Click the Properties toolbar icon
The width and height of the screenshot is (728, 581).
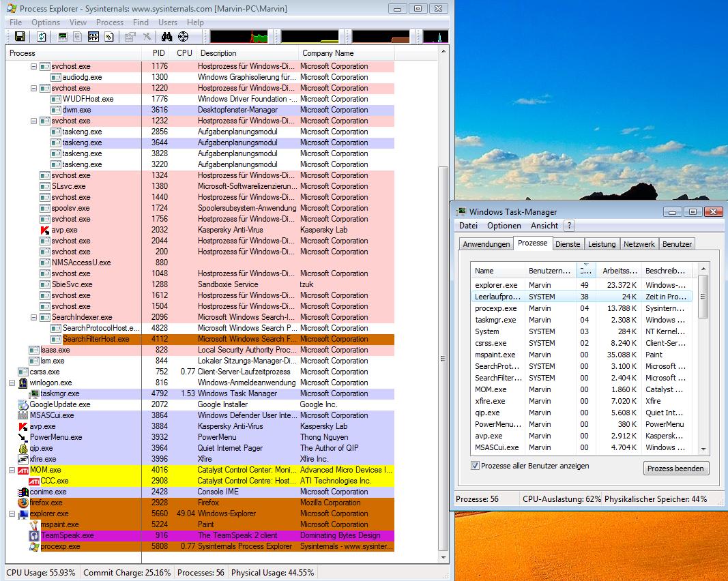130,36
